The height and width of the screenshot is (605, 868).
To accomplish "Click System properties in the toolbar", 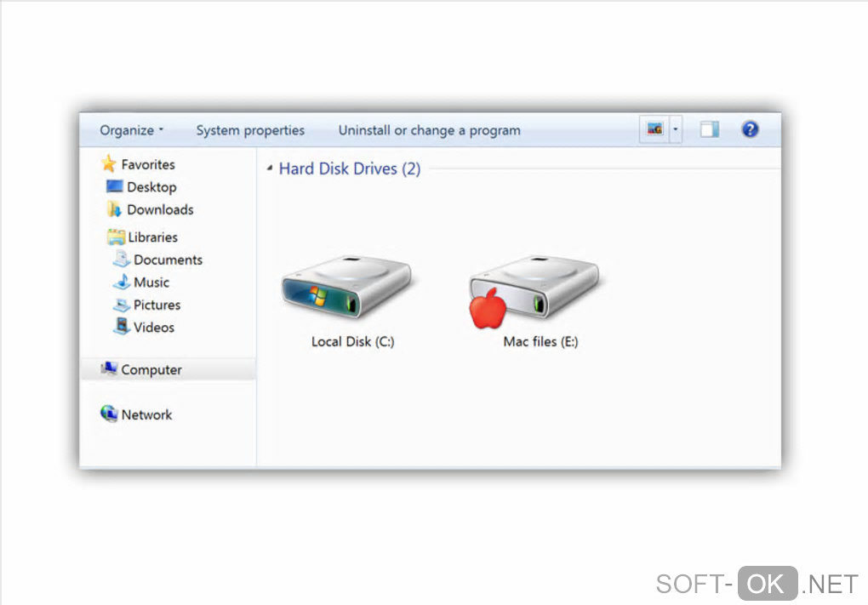I will [250, 131].
